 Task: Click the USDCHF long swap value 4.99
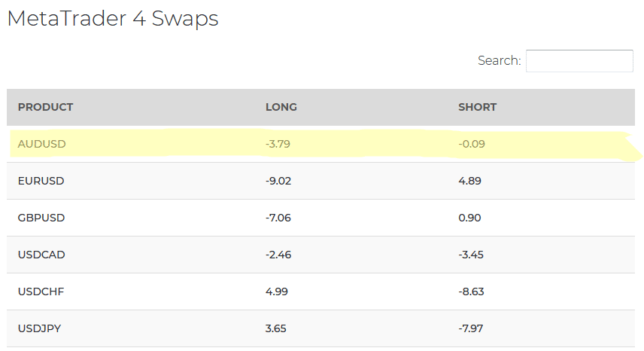pos(277,291)
